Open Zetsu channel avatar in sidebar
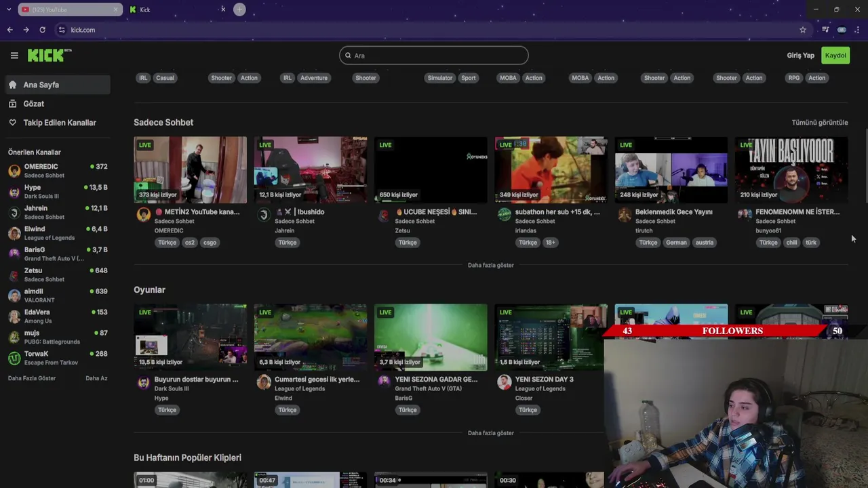868x488 pixels. (x=14, y=275)
